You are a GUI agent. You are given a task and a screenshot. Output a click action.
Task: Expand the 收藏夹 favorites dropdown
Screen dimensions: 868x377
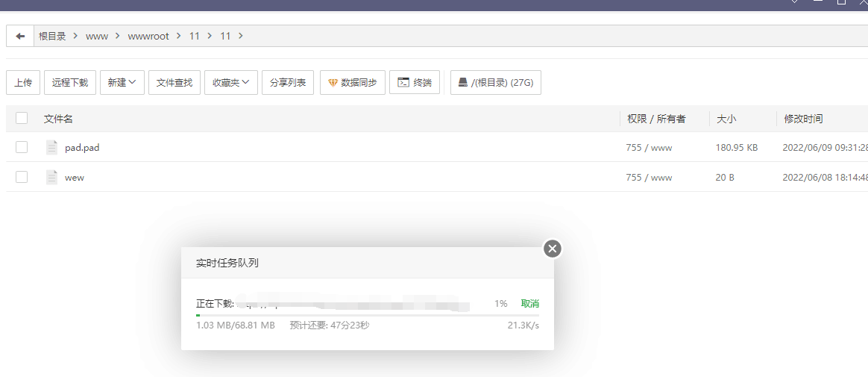pyautogui.click(x=231, y=83)
